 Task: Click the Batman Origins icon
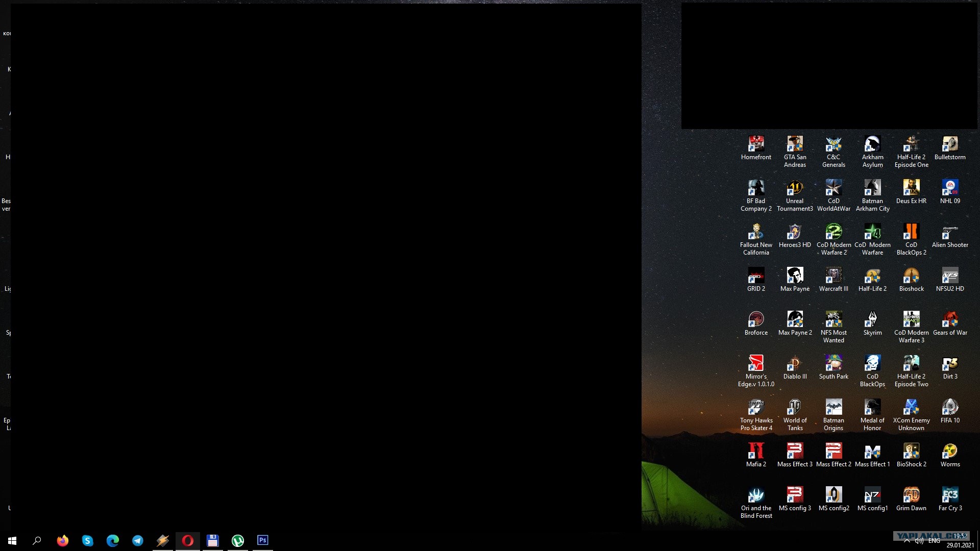click(834, 415)
